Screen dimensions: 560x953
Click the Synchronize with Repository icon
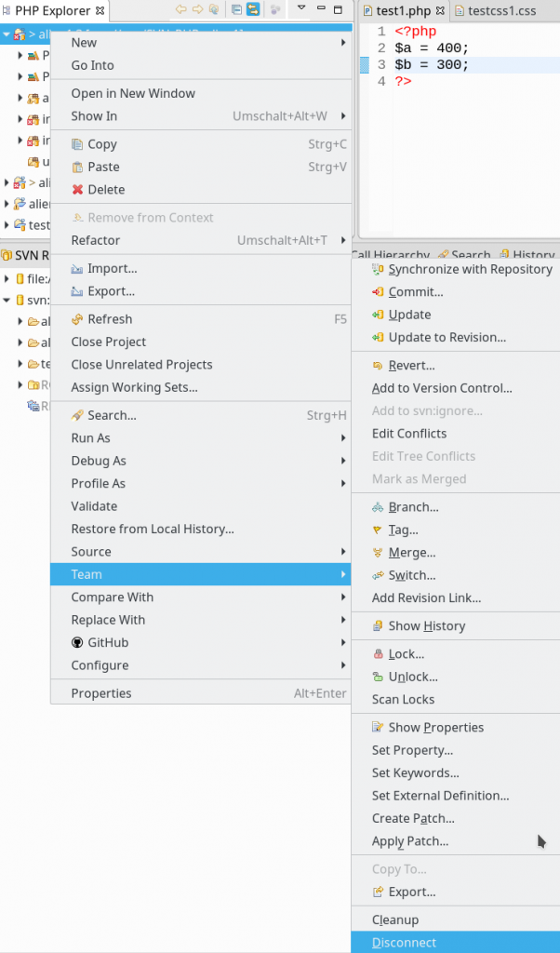pos(378,269)
